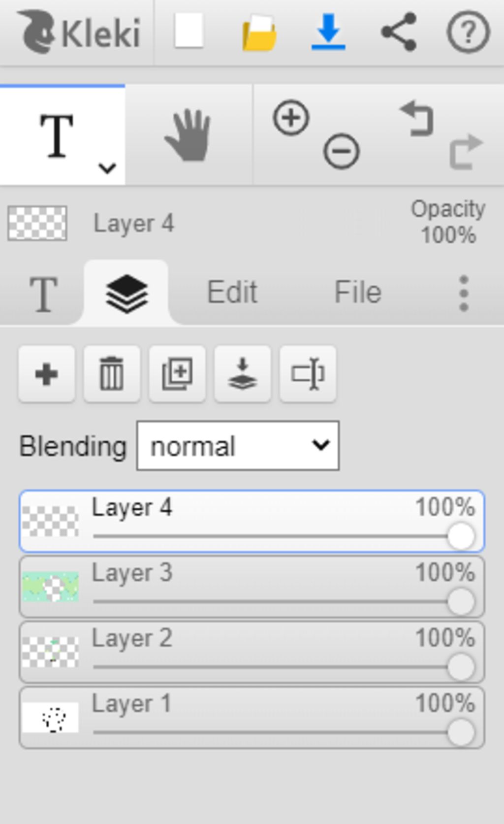Open the Blending mode dropdown
Viewport: 504px width, 824px height.
click(238, 446)
